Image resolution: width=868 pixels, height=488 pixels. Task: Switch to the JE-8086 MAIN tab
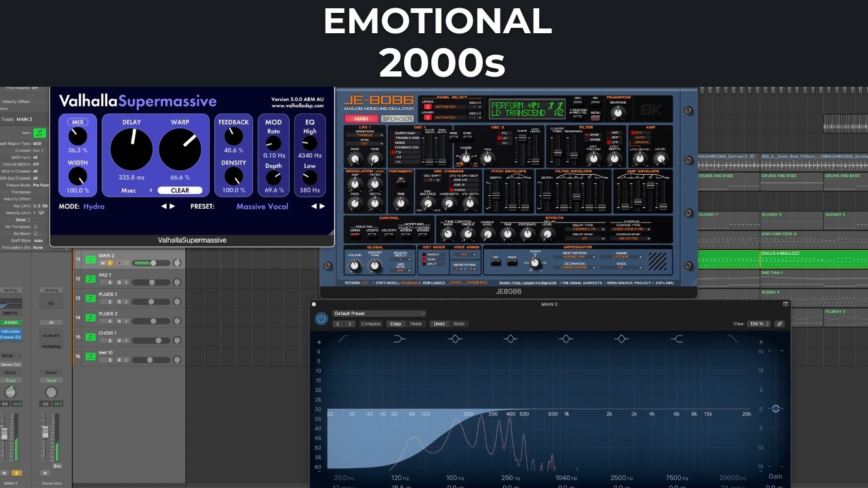pos(361,119)
